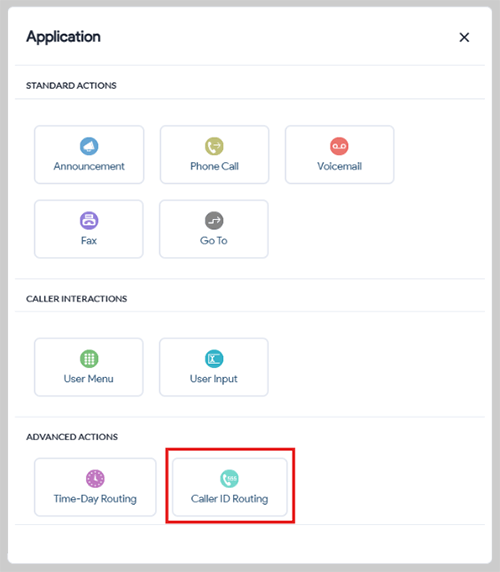Select the highlighted Caller ID Routing label
Screen dimensions: 500x572
[229, 499]
